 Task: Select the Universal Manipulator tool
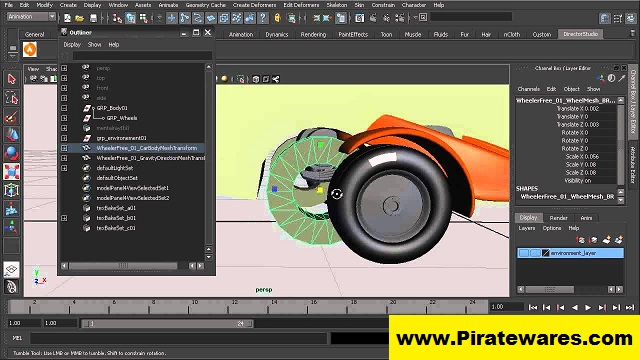tap(11, 190)
